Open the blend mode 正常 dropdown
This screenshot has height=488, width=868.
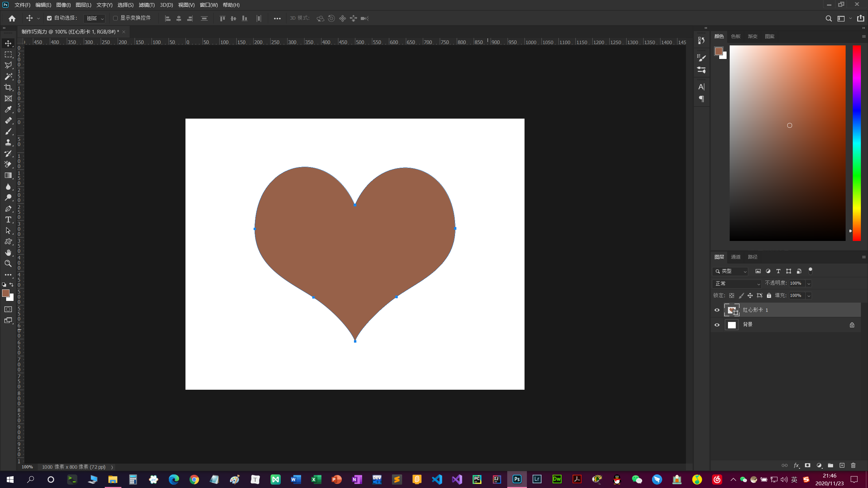[x=737, y=284]
